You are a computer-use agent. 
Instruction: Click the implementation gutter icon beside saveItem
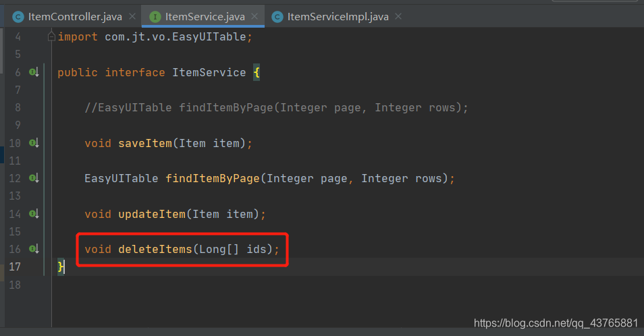[34, 143]
